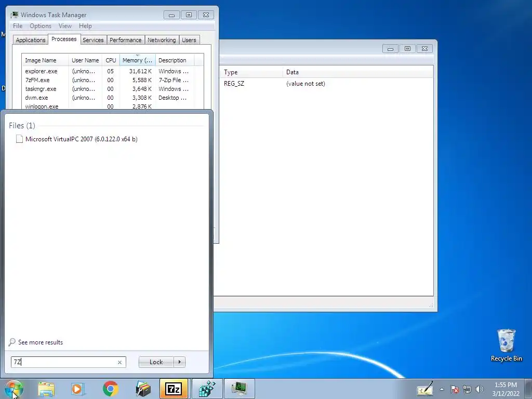Screen dimensions: 532x399
Task: Click the 31,612 K memory value
Action: pos(140,71)
